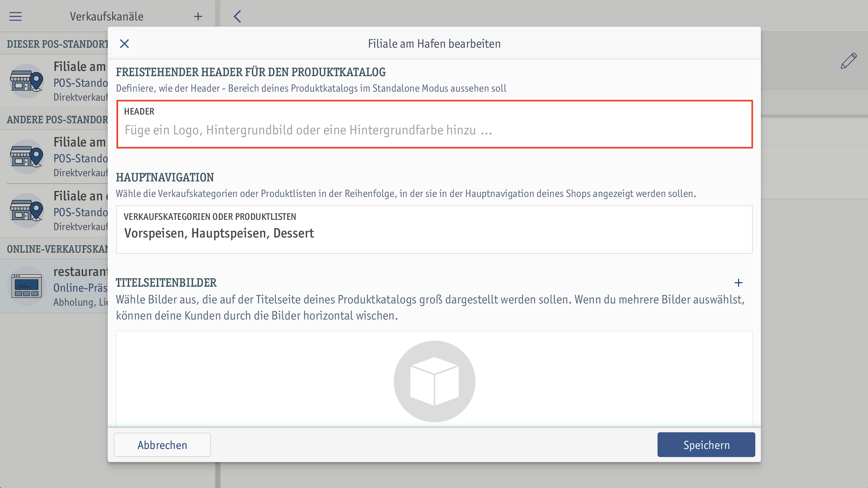Image resolution: width=868 pixels, height=488 pixels.
Task: Open the restaurant online channel icon
Action: click(x=27, y=286)
